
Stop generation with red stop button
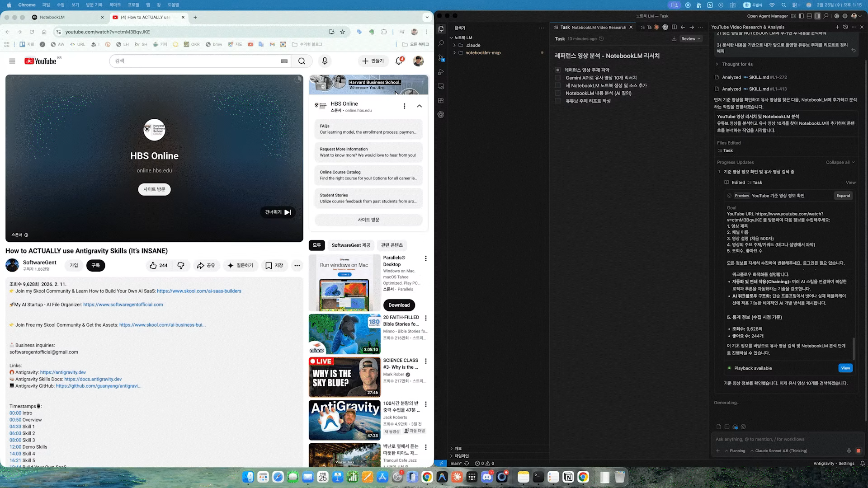tap(859, 450)
